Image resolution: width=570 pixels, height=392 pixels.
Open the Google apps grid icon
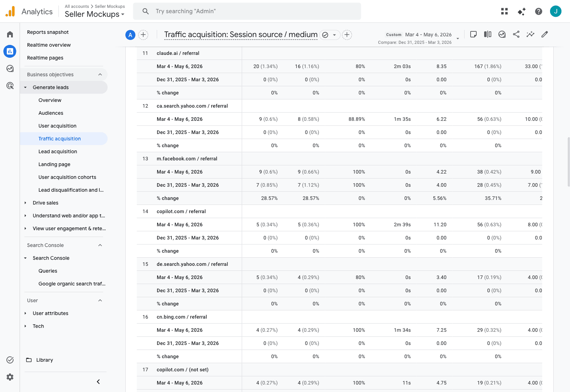tap(504, 11)
